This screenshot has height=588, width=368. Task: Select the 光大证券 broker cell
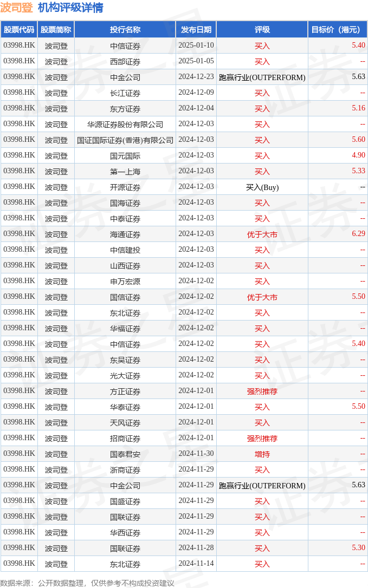click(125, 376)
